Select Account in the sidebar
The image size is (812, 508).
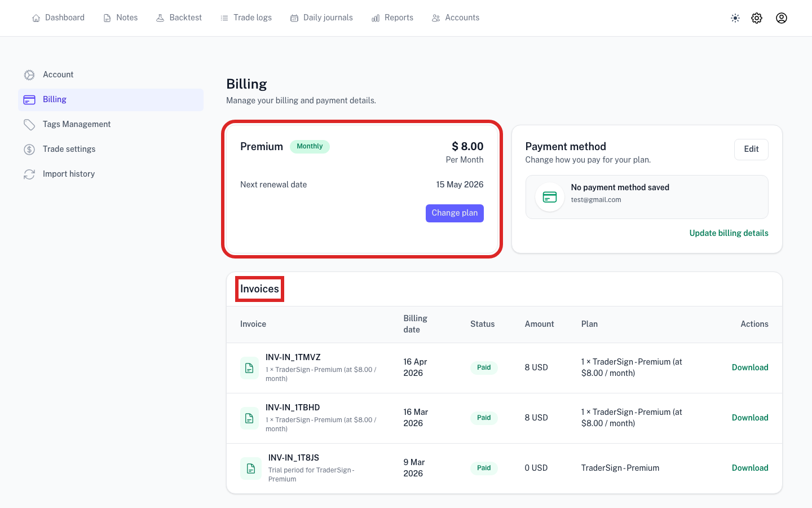58,75
